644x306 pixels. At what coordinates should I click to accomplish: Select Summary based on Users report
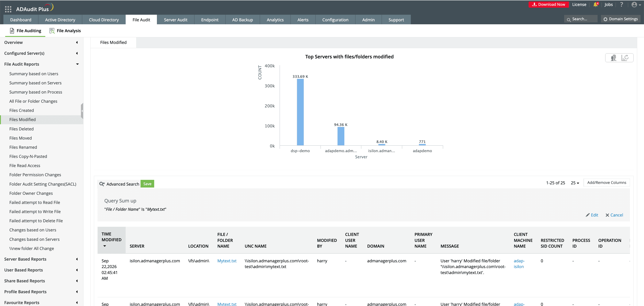[34, 74]
